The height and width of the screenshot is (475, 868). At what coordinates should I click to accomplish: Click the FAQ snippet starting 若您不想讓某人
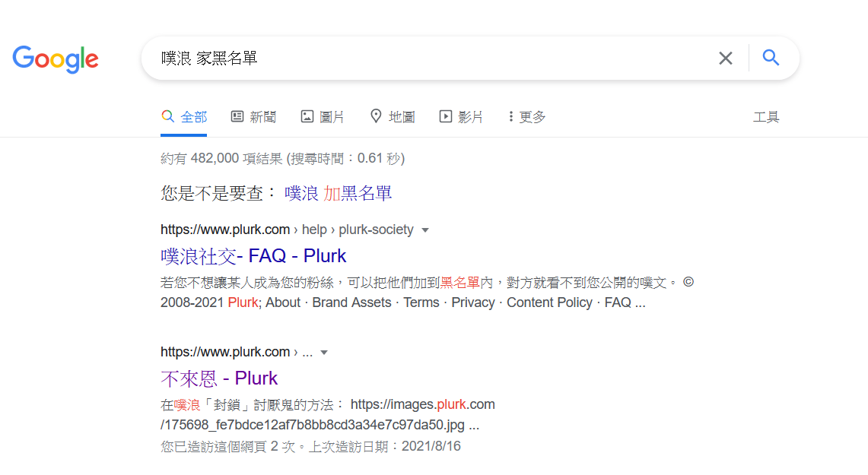click(x=427, y=293)
